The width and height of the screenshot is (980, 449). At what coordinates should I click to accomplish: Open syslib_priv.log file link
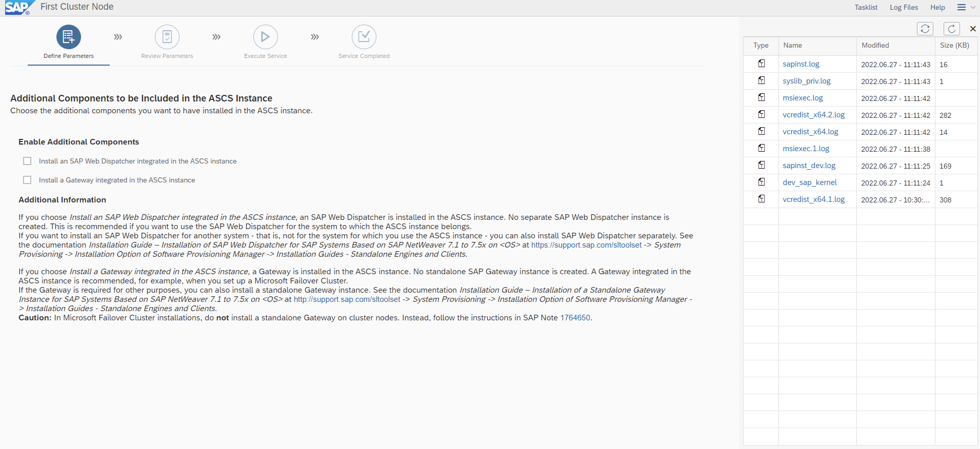807,81
